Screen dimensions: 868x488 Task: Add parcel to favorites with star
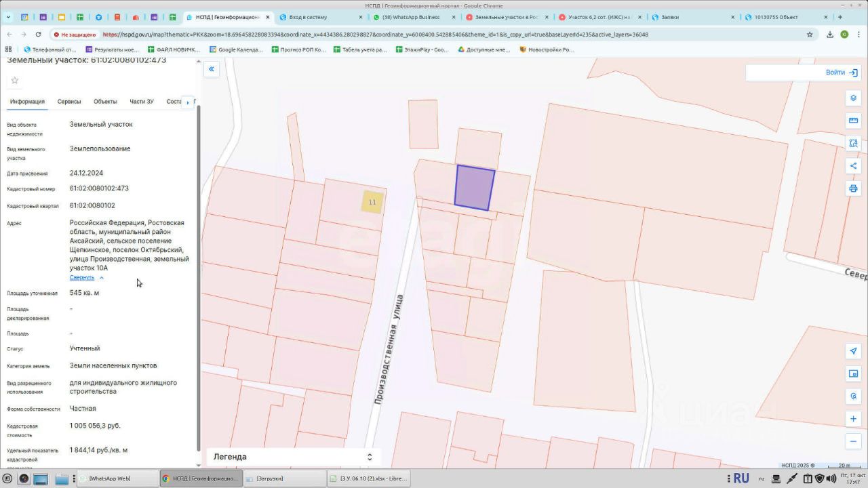[x=15, y=81]
